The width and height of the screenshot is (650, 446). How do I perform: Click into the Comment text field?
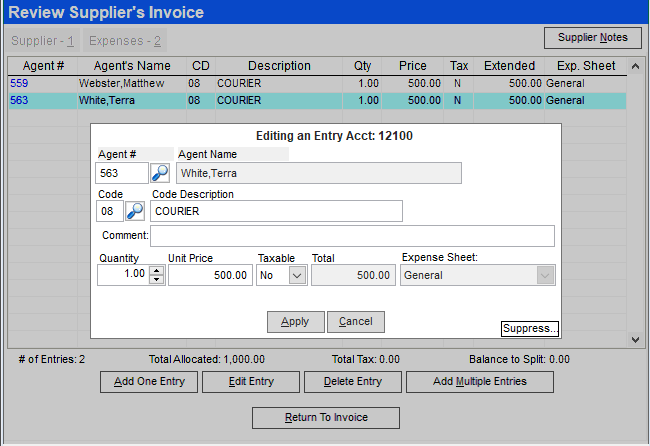(352, 236)
